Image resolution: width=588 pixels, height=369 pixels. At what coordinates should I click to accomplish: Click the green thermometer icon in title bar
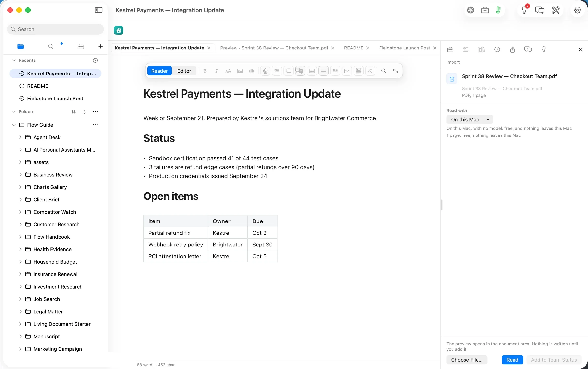pyautogui.click(x=498, y=10)
